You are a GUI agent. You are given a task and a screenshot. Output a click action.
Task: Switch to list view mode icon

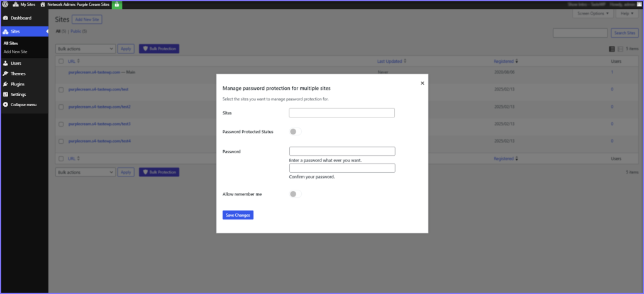[x=612, y=48]
